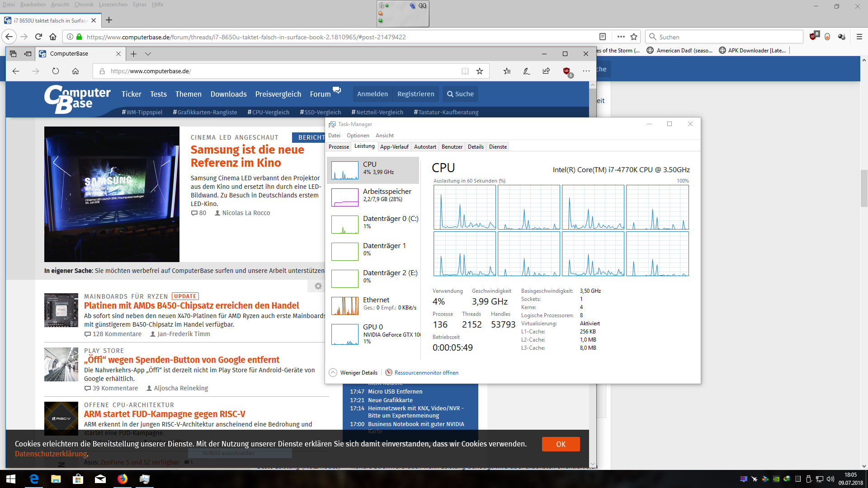Click Edge Favorites hub star-list icon

(x=507, y=71)
